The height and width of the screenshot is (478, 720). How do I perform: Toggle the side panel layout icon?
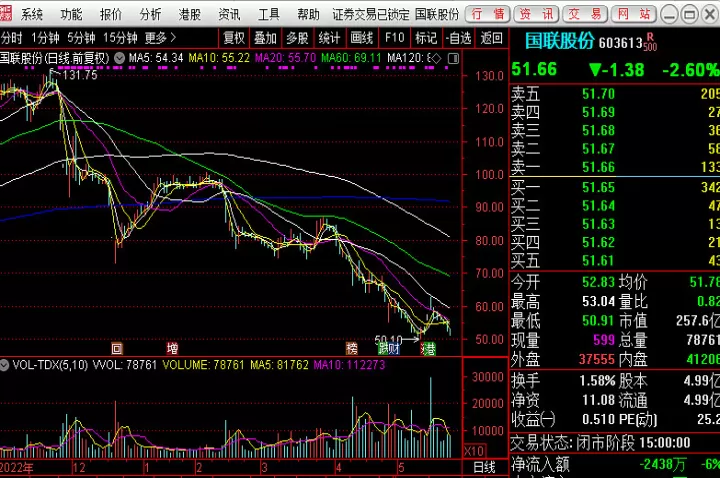click(x=453, y=58)
